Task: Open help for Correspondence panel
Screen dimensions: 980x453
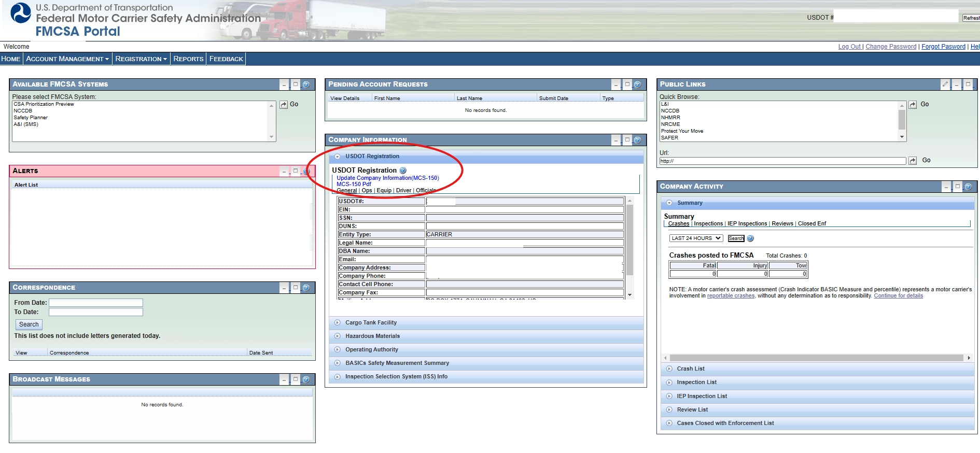Action: point(306,287)
